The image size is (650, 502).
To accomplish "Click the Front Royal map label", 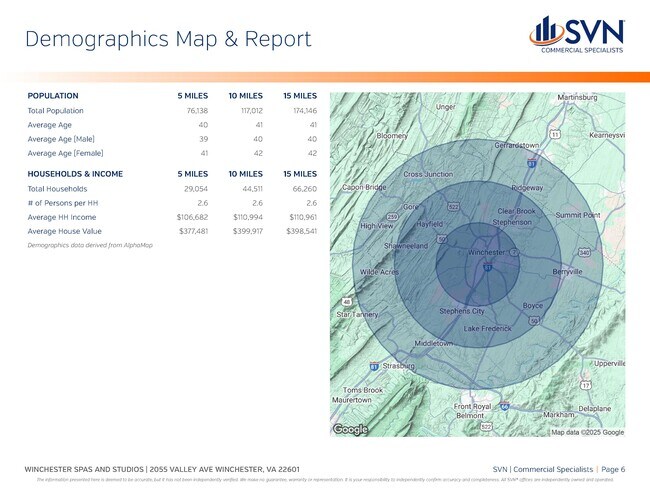I will (473, 406).
